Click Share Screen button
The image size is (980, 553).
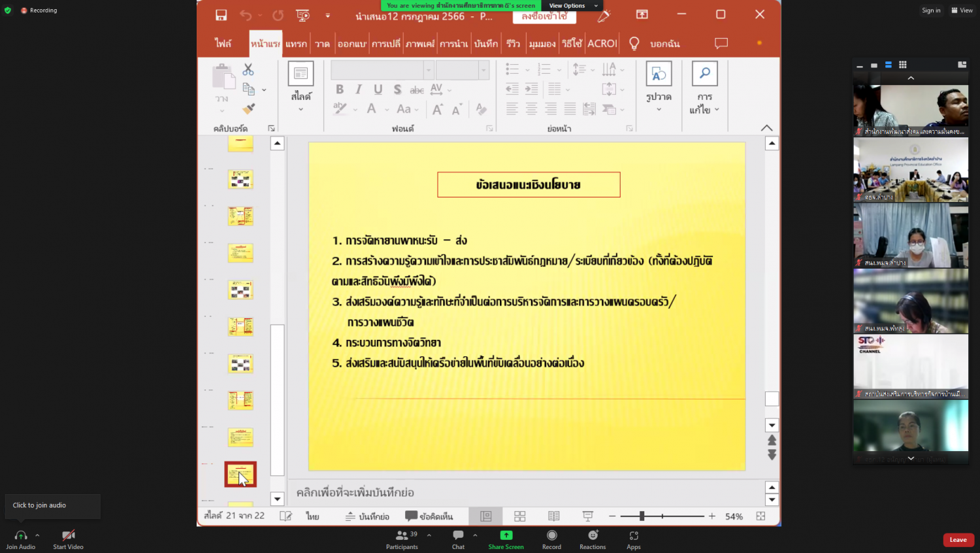(x=506, y=539)
